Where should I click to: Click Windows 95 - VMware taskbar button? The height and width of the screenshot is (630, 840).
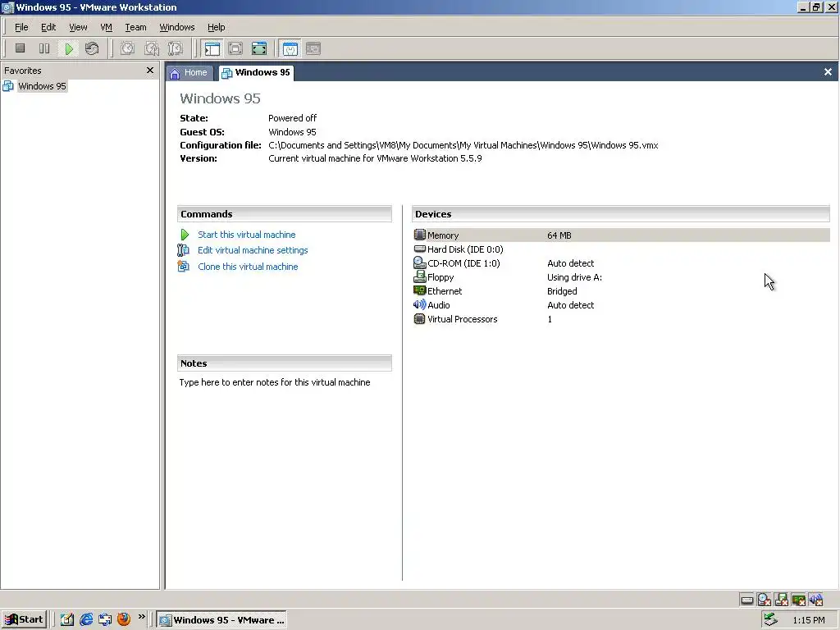223,620
